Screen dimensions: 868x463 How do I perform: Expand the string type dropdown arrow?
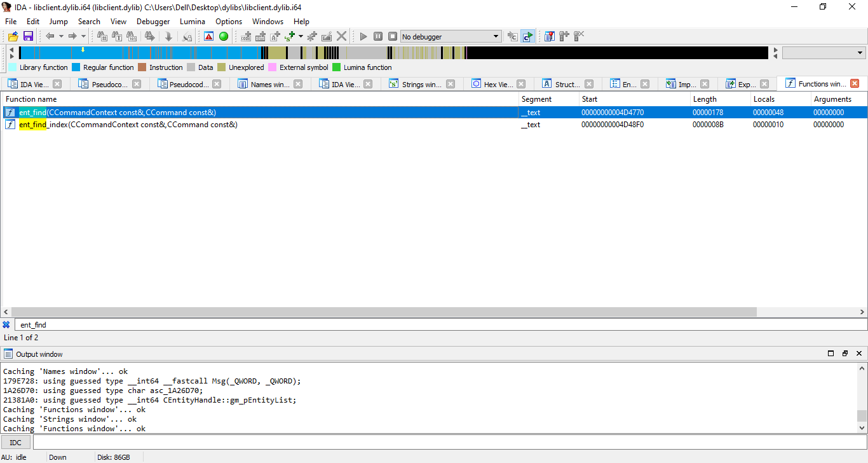click(x=301, y=36)
